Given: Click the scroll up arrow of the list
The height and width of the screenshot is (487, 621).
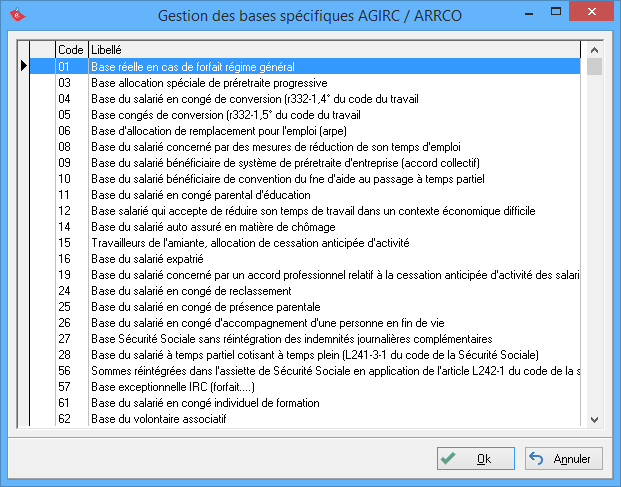Looking at the screenshot, I should click(594, 49).
